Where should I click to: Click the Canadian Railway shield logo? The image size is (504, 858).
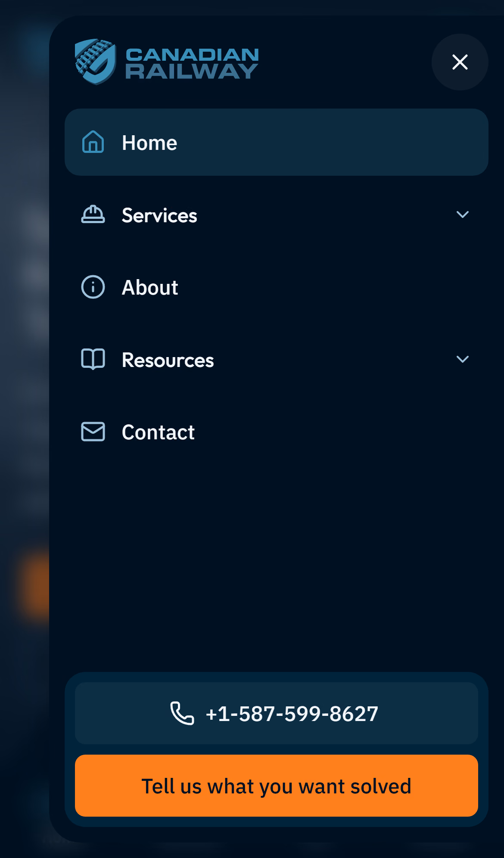point(95,62)
